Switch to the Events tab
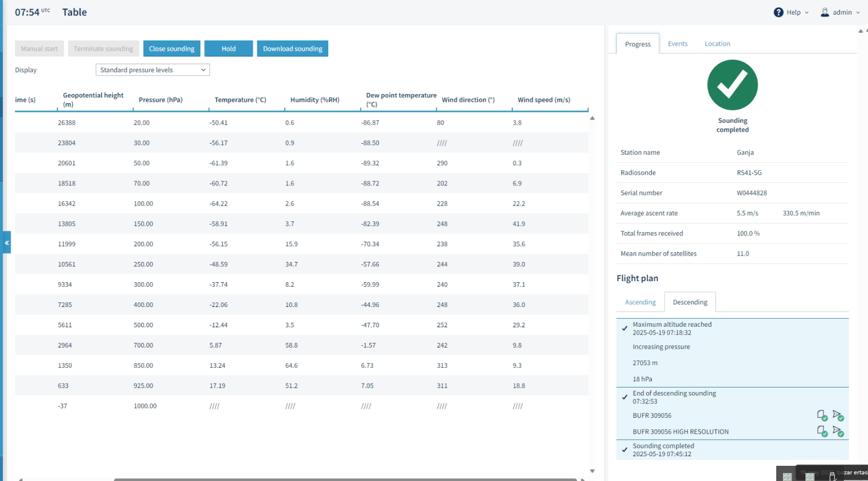Image resolution: width=868 pixels, height=481 pixels. [x=678, y=44]
